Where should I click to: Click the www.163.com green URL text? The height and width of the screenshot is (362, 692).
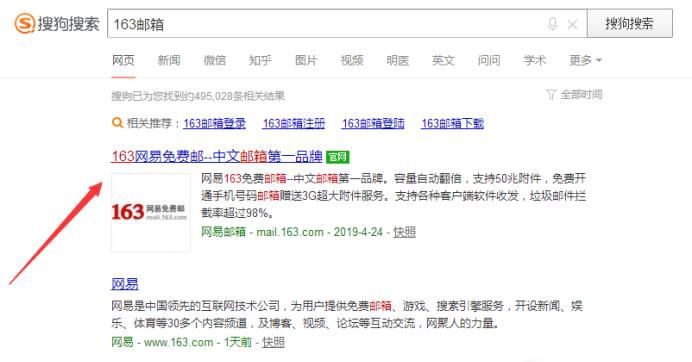pos(178,342)
